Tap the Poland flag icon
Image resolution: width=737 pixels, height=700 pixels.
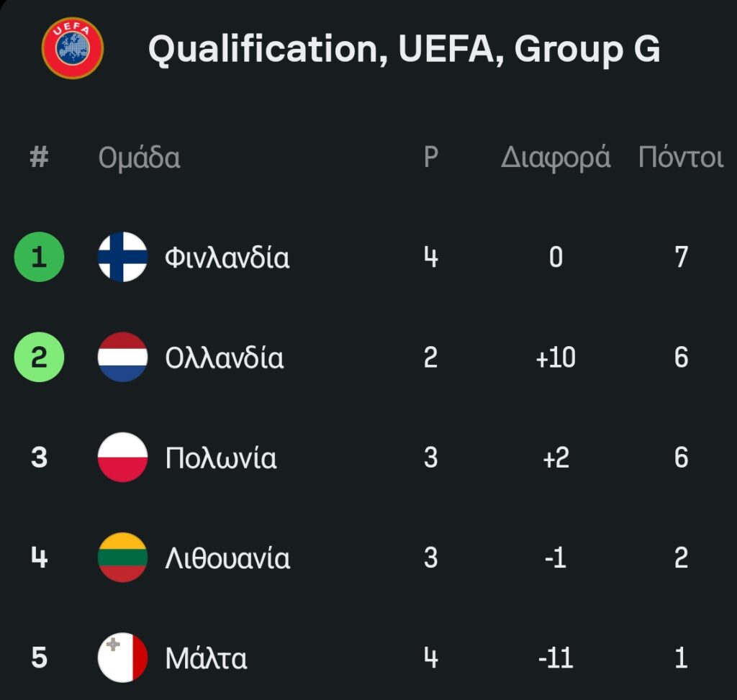[122, 458]
